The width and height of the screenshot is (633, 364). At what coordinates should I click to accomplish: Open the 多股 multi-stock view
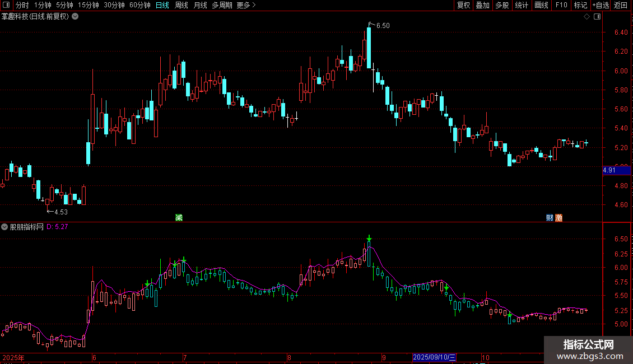[x=502, y=5]
